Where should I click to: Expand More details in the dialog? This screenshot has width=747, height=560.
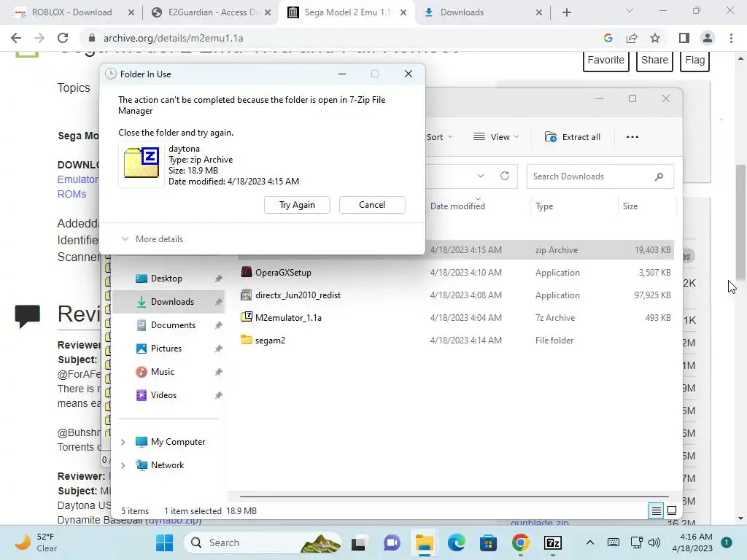(152, 239)
